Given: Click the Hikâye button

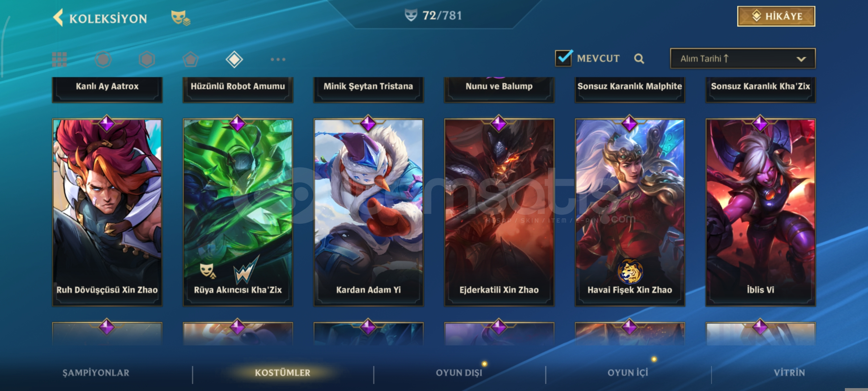Looking at the screenshot, I should click(776, 16).
